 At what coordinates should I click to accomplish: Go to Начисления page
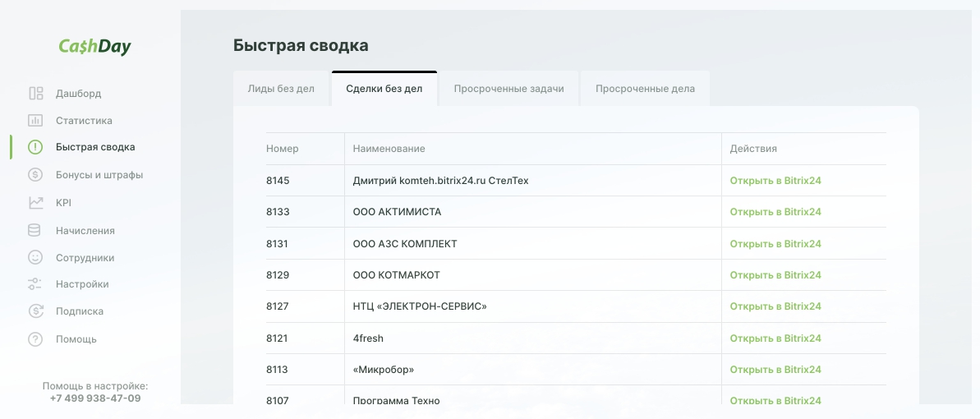point(85,230)
